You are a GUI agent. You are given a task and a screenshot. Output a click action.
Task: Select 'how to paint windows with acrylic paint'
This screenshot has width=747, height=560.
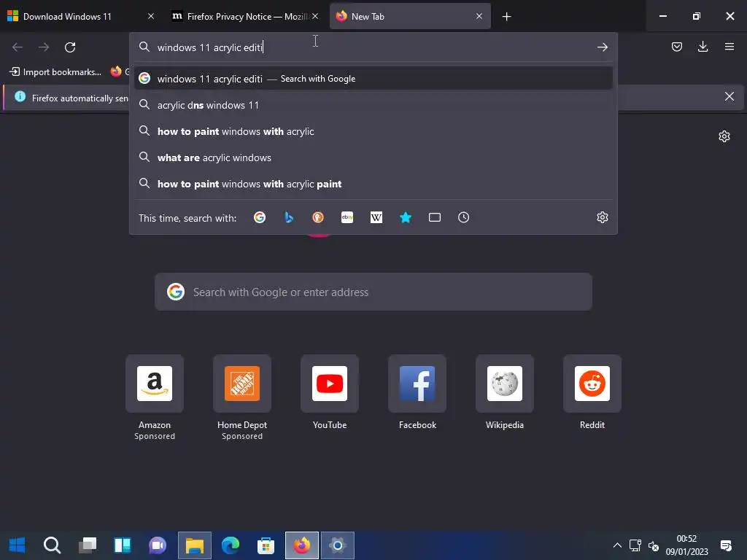(x=373, y=184)
